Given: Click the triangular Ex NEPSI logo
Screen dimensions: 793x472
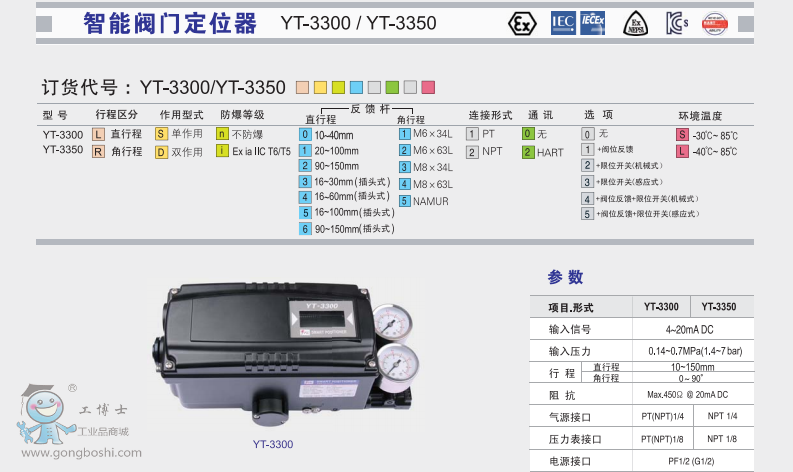Looking at the screenshot, I should click(x=636, y=24).
